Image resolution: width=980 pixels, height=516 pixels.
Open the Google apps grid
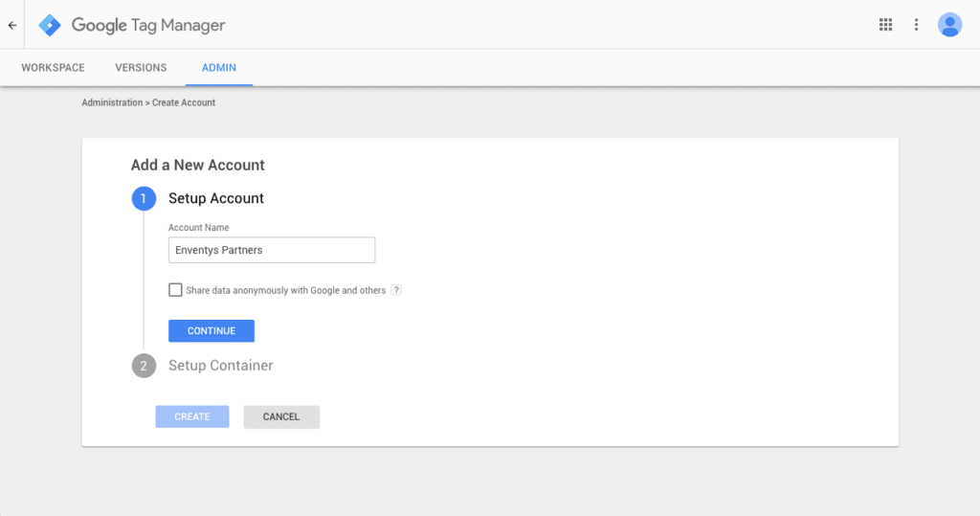click(885, 25)
